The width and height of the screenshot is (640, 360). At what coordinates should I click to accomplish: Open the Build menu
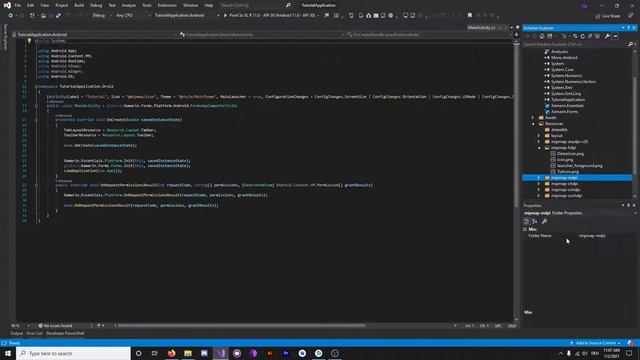(x=79, y=5)
